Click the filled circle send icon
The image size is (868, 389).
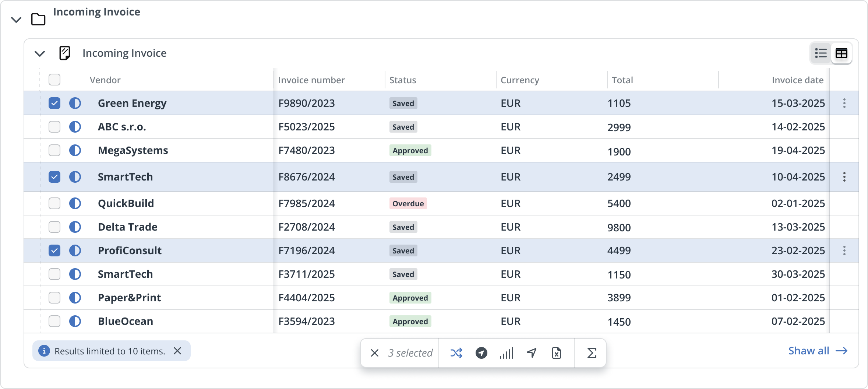tap(481, 353)
